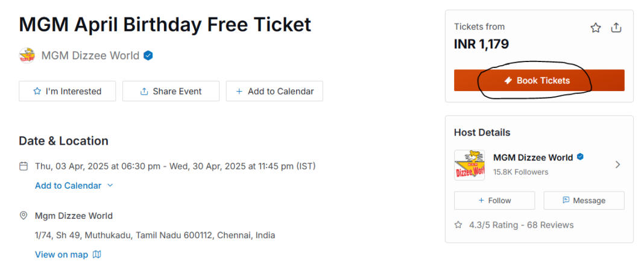Click MGM Dizzee World organizer logo by title
This screenshot has width=644, height=270.
(27, 56)
